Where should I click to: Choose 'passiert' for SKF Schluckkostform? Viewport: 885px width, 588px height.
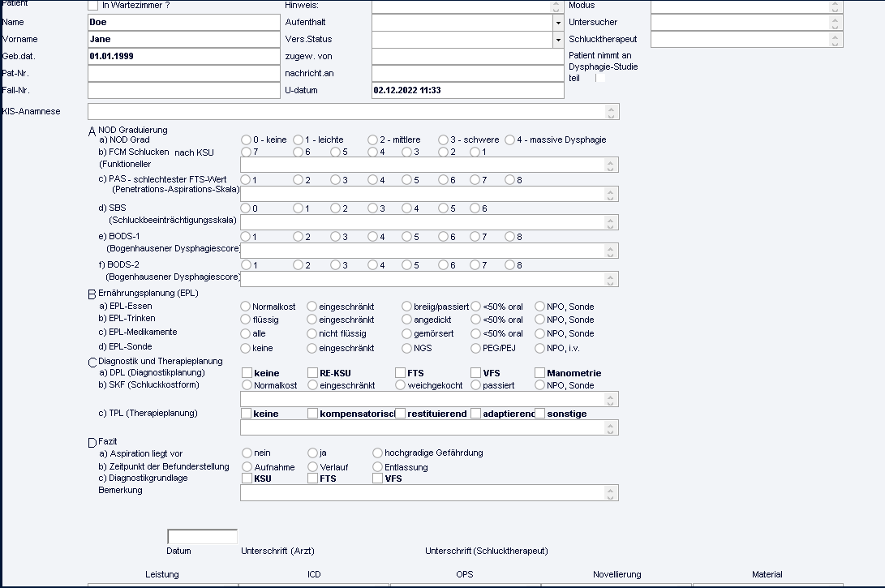tap(475, 385)
